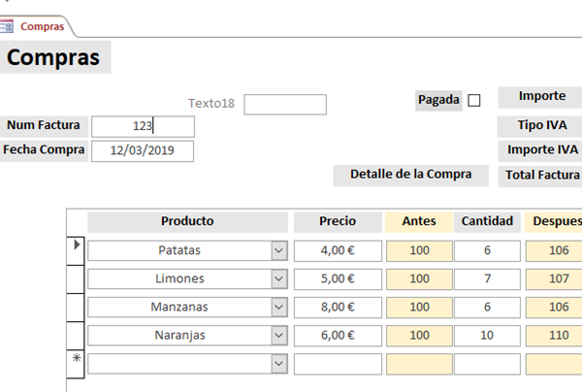The image size is (582, 392).
Task: Expand the Limones product dropdown
Action: coord(279,278)
